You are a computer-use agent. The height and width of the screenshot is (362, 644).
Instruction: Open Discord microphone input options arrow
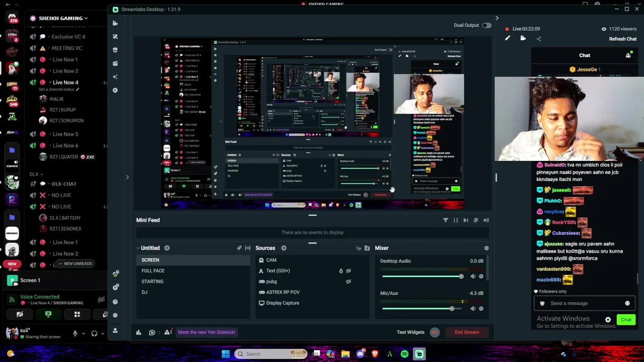point(83,333)
